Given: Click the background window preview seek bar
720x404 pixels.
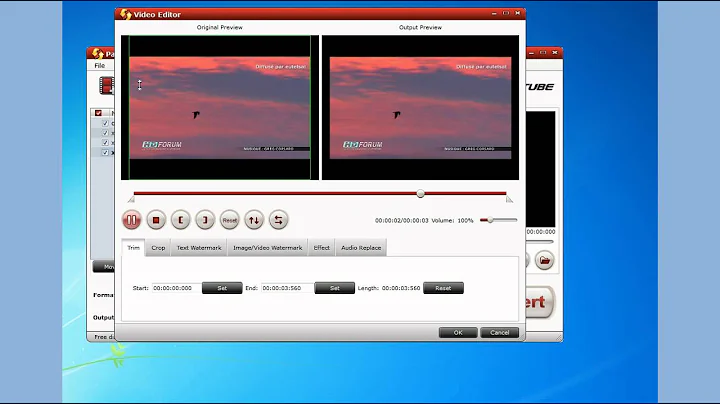Looking at the screenshot, I should pos(540,241).
